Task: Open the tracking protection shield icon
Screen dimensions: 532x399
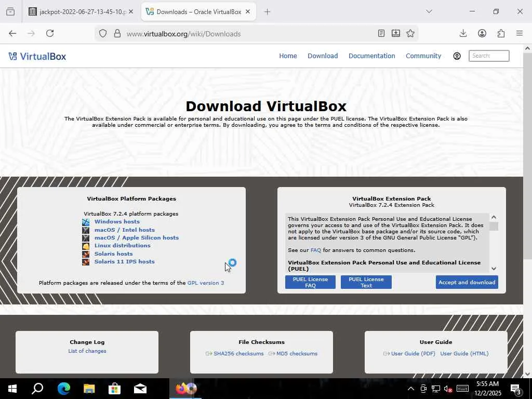Action: tap(103, 34)
